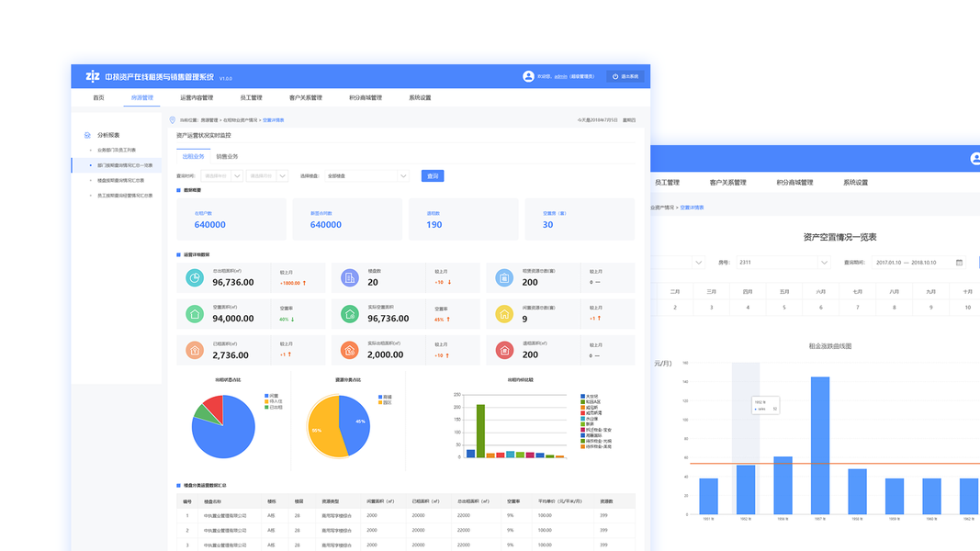Click the ziz logo in the blue header
This screenshot has height=551, width=980.
[93, 76]
